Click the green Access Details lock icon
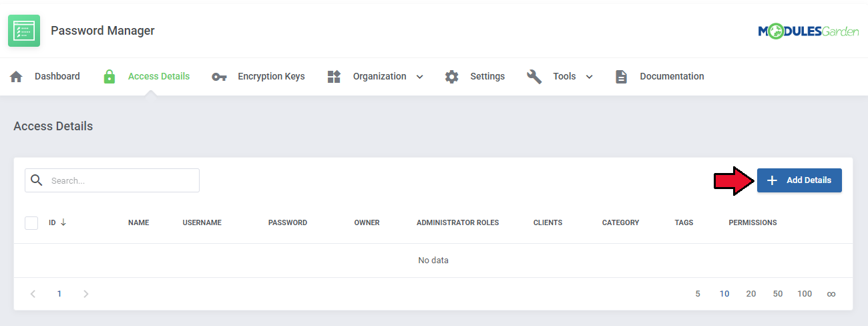This screenshot has width=868, height=326. pos(110,76)
